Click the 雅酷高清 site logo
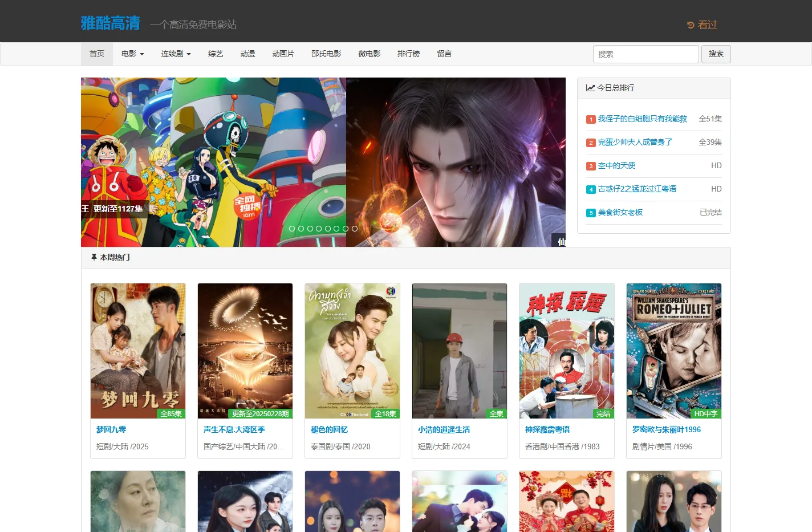This screenshot has width=812, height=532. [111, 23]
